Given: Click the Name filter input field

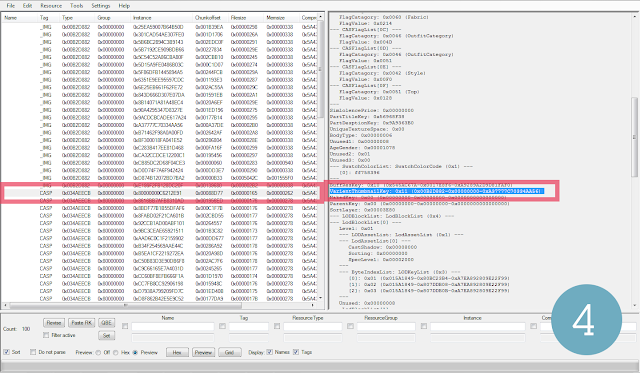Looking at the screenshot, I should [173, 326].
